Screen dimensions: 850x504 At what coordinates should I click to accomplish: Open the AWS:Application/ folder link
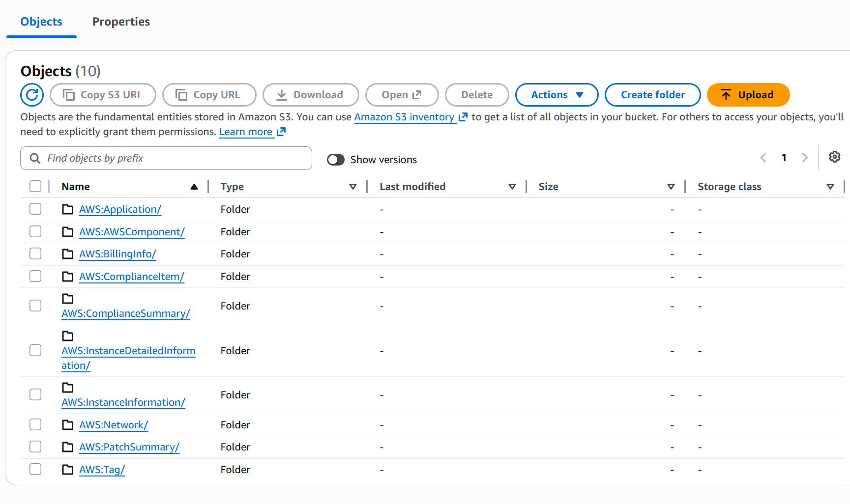click(120, 209)
